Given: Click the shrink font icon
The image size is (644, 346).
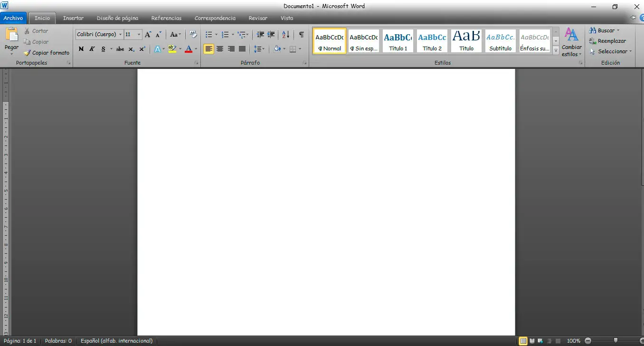Looking at the screenshot, I should pyautogui.click(x=159, y=34).
